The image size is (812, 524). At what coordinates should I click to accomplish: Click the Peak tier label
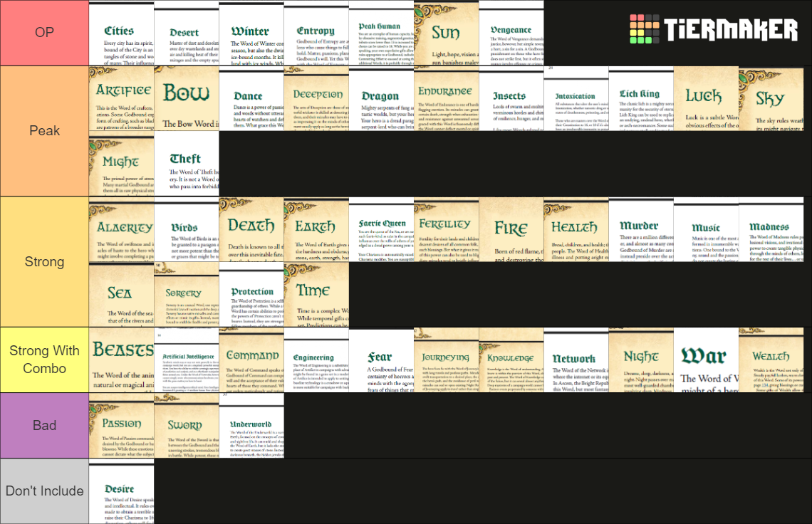point(44,131)
